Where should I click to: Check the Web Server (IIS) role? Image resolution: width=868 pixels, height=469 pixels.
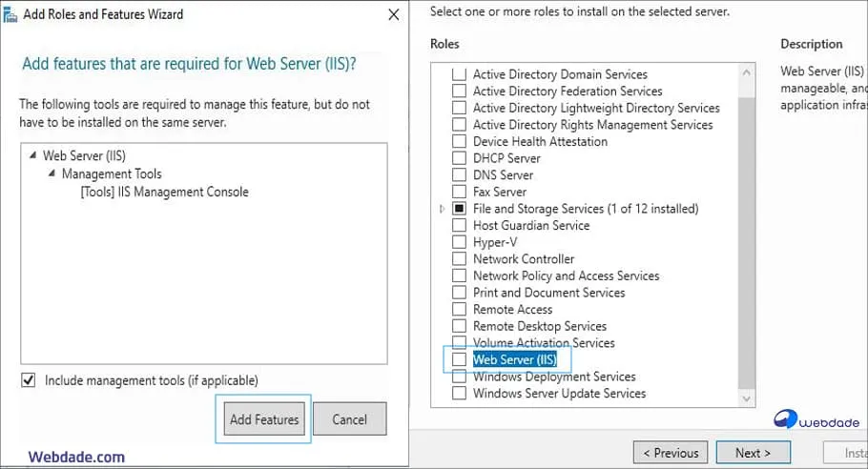(x=460, y=359)
